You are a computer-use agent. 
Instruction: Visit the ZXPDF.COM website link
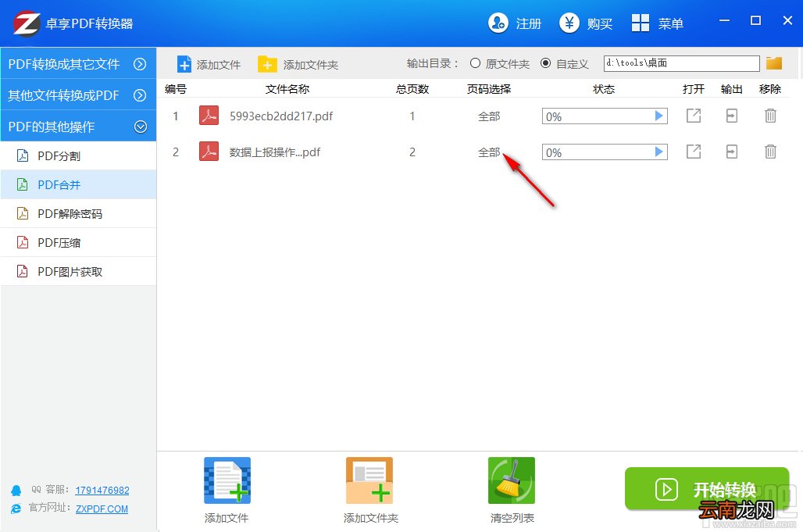point(102,509)
